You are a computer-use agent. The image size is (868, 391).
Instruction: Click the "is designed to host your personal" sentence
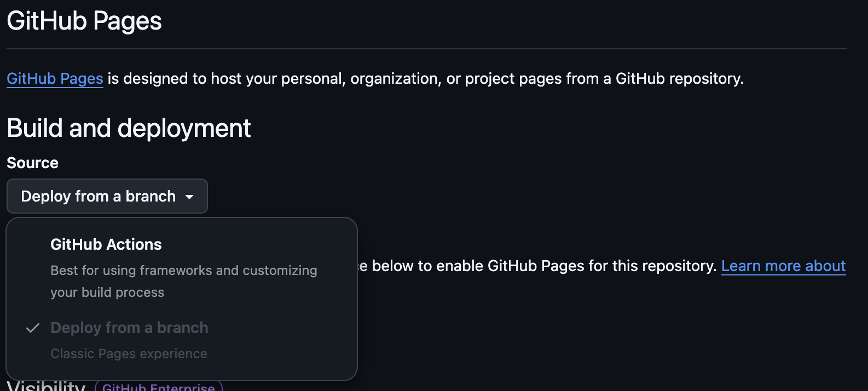click(x=226, y=79)
